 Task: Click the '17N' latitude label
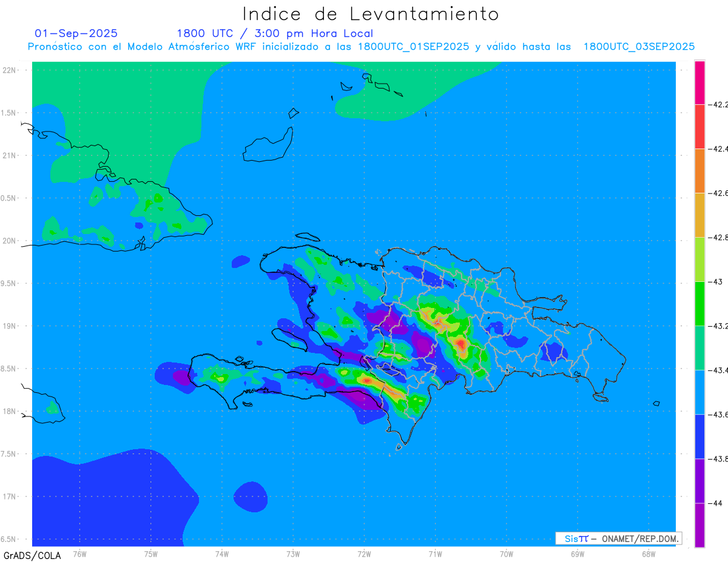pyautogui.click(x=9, y=497)
